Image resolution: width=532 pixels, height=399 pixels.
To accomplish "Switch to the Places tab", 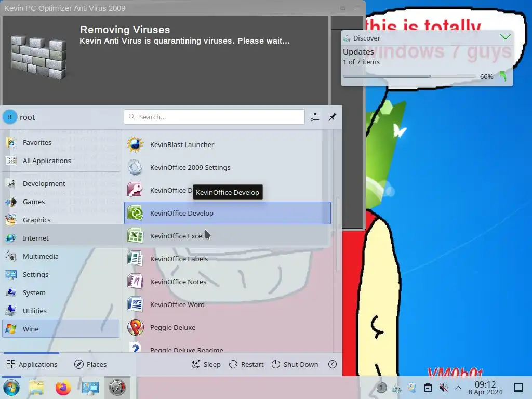I will [90, 364].
